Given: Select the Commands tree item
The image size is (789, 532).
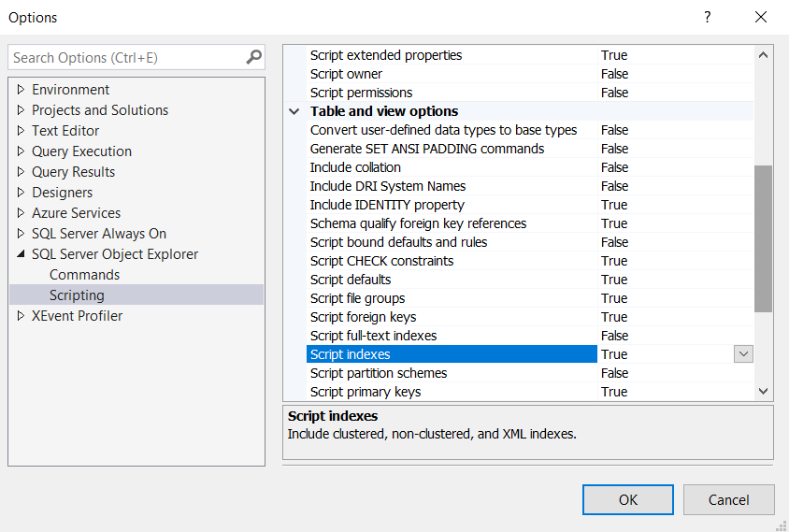Looking at the screenshot, I should click(84, 275).
